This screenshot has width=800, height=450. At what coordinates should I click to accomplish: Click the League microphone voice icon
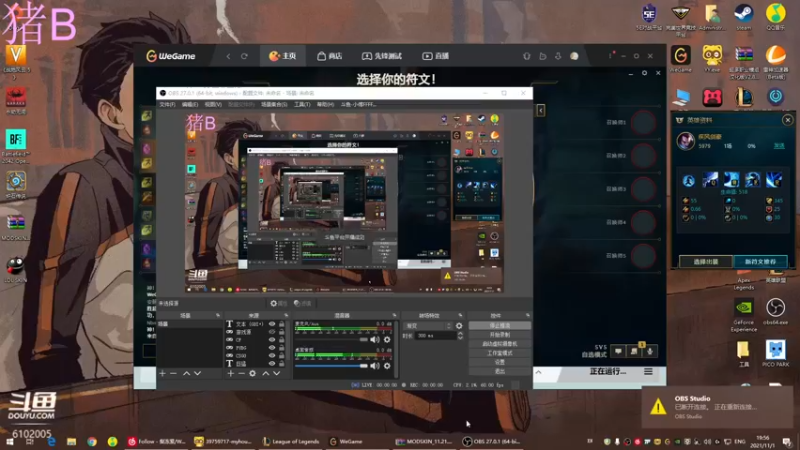pyautogui.click(x=649, y=351)
